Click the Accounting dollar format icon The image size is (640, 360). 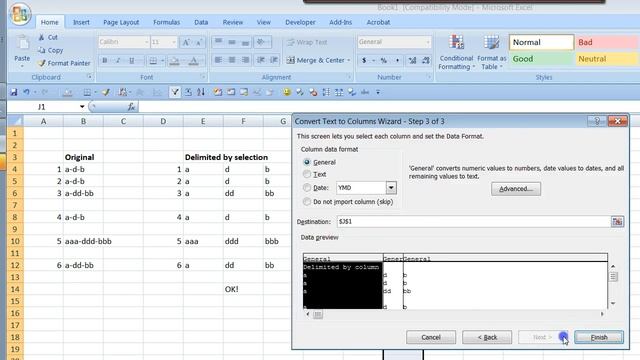[364, 60]
